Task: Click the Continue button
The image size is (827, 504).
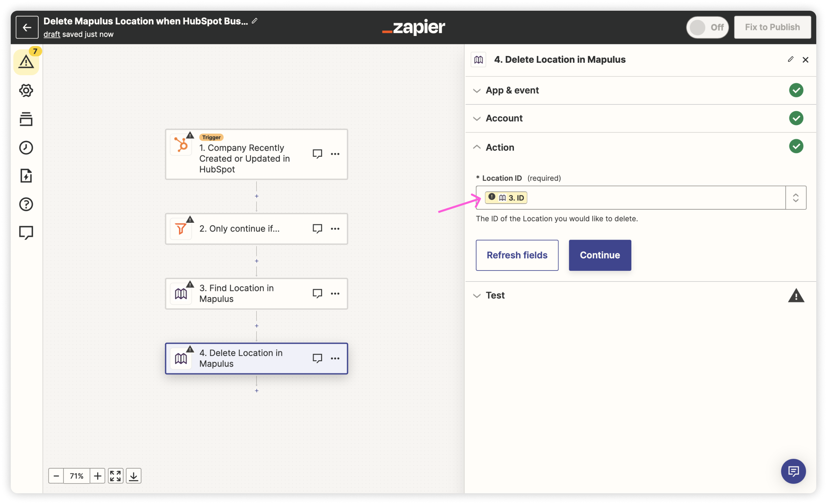Action: point(600,255)
